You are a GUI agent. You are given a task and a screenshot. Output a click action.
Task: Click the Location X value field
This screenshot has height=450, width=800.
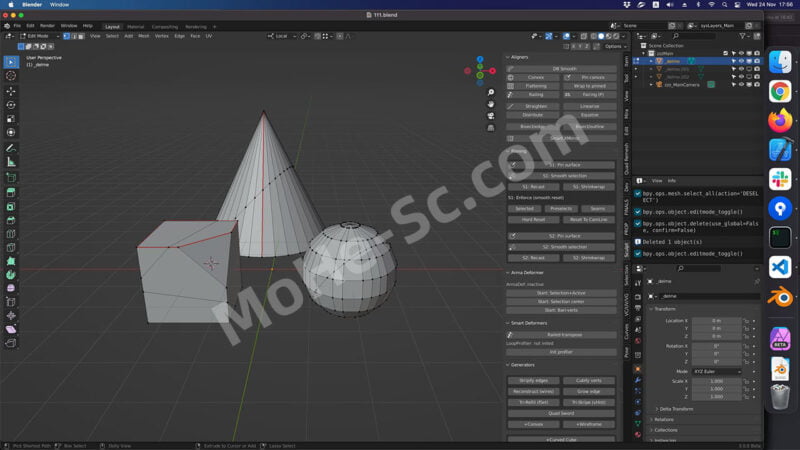click(716, 321)
